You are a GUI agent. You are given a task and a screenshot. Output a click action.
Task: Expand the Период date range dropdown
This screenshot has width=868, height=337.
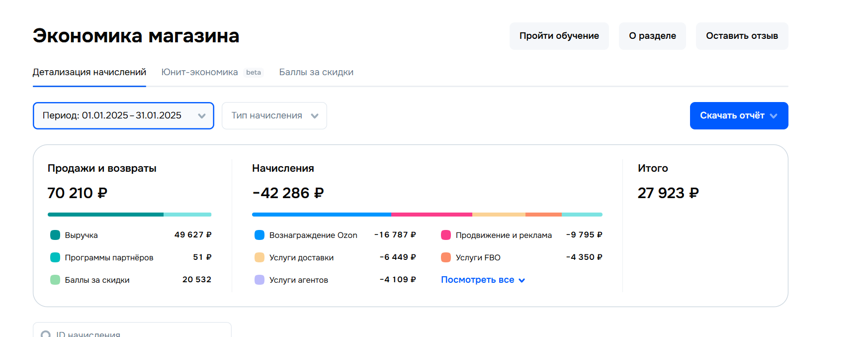pyautogui.click(x=123, y=115)
